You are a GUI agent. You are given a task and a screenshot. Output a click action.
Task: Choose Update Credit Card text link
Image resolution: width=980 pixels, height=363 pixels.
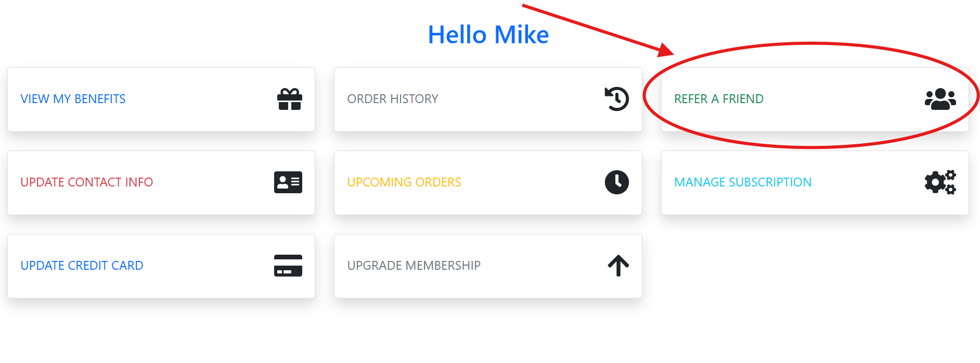pos(82,266)
